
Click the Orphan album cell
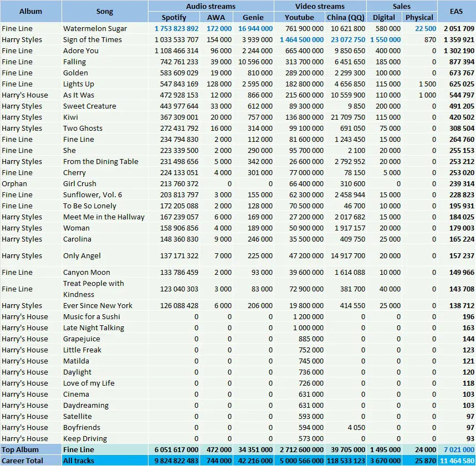coord(30,183)
